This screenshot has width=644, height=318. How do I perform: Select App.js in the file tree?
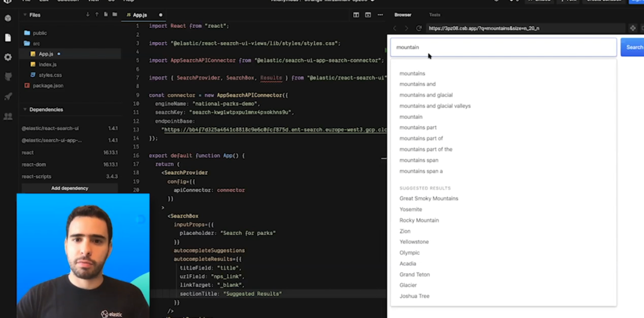coord(70,54)
